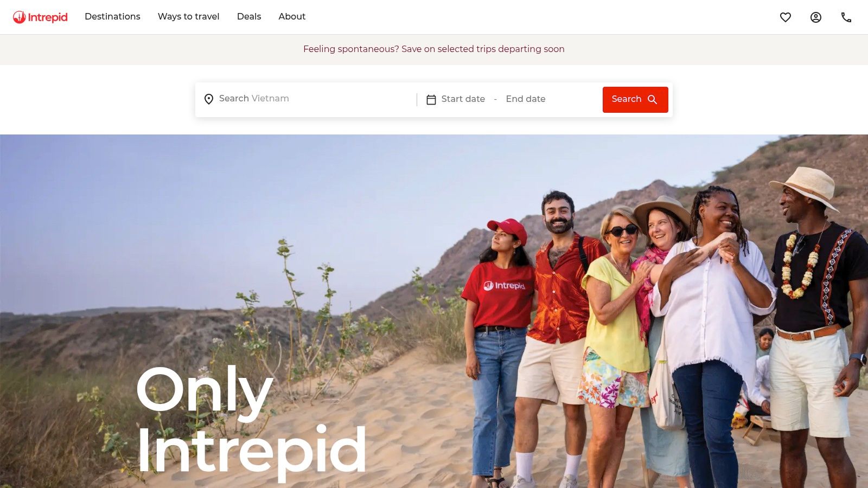Viewport: 868px width, 488px height.
Task: Click the red Intrepid logo mark
Action: [20, 17]
